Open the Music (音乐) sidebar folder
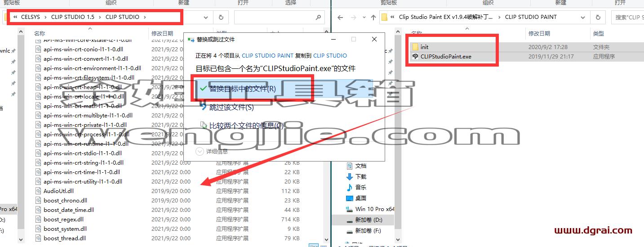644x247 pixels. coord(361,187)
